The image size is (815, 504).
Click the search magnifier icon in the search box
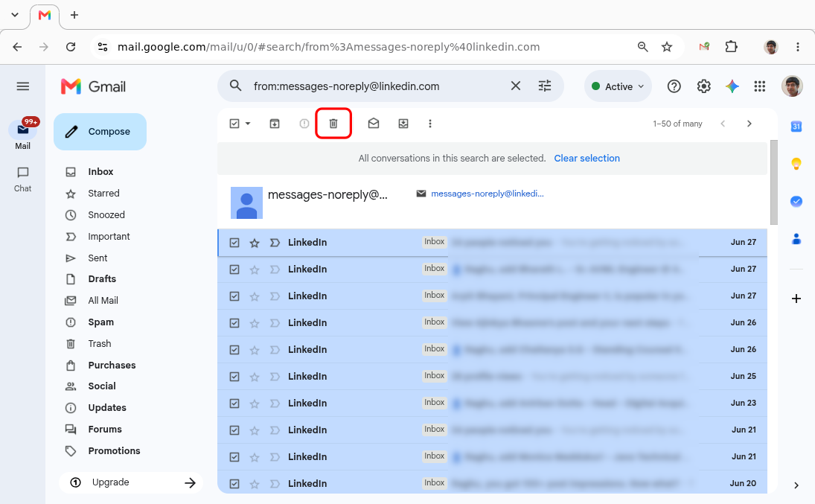pyautogui.click(x=235, y=86)
